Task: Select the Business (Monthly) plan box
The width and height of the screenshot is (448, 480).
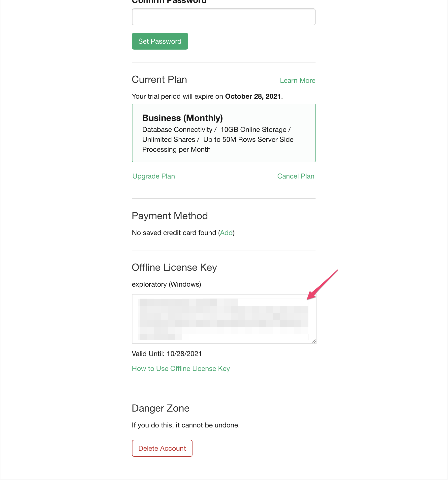Action: pyautogui.click(x=224, y=133)
